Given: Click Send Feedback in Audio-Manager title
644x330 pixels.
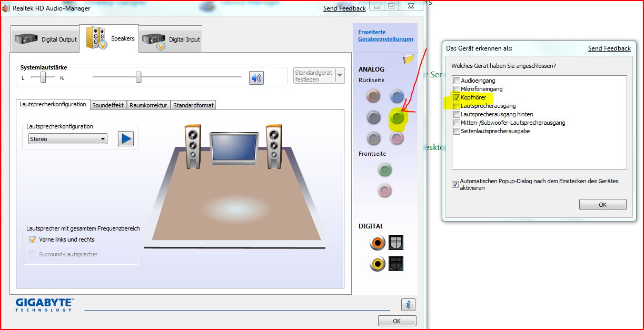Looking at the screenshot, I should pyautogui.click(x=344, y=8).
